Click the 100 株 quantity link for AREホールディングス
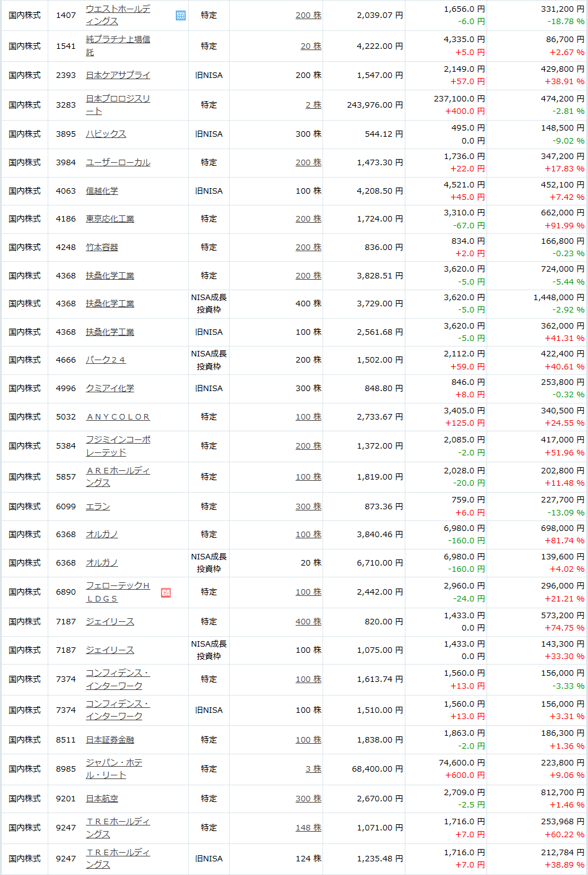 [308, 476]
